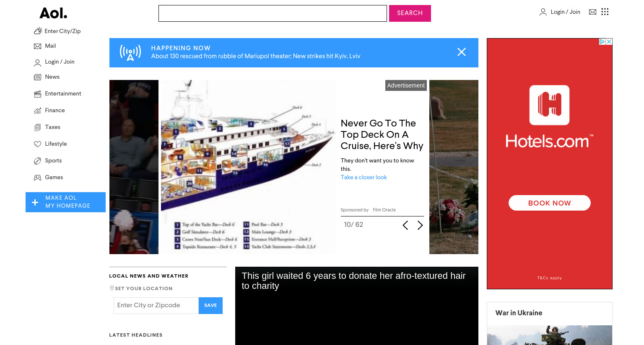The height and width of the screenshot is (345, 644).
Task: Click the Book Now button on Hotels.com ad
Action: [x=549, y=203]
